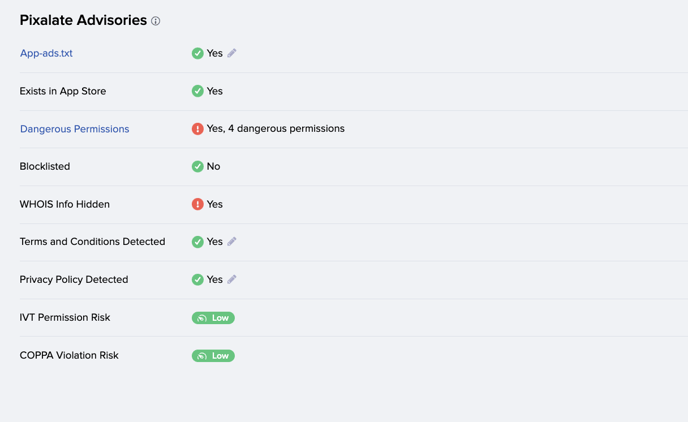Click the green check for Terms and Conditions

(x=197, y=242)
